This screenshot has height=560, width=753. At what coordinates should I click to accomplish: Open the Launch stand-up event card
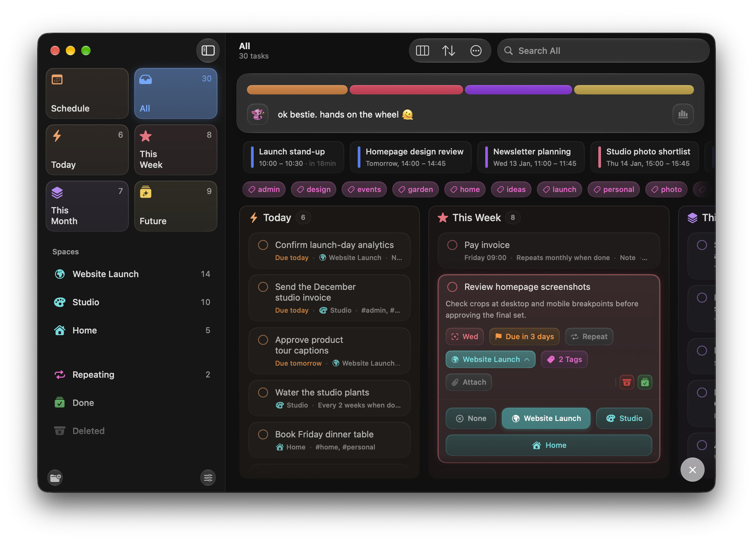[293, 157]
